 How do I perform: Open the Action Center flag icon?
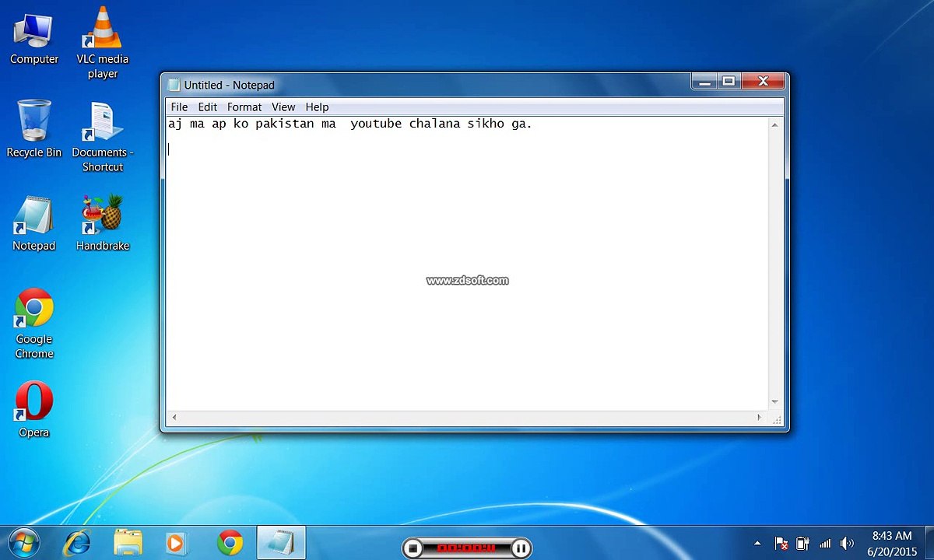(781, 543)
